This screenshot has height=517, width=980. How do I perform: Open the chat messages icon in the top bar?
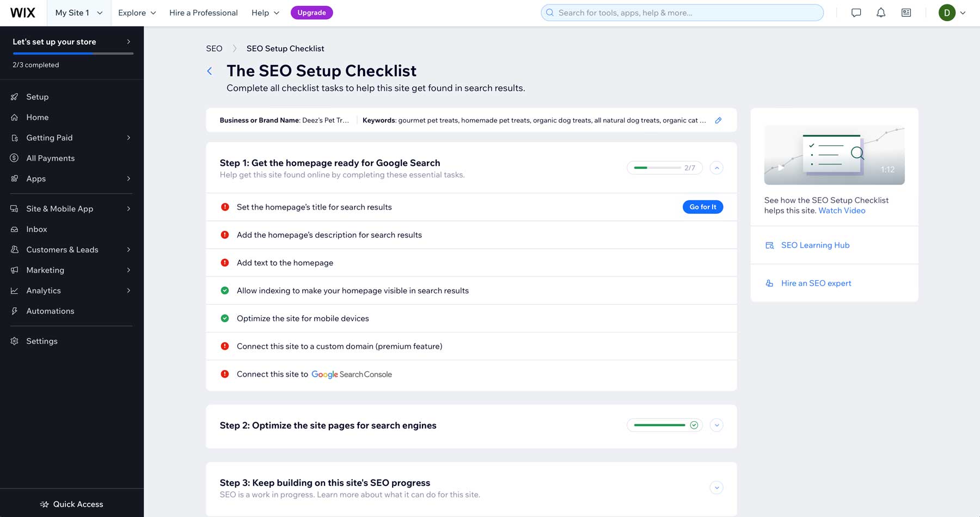tap(856, 13)
